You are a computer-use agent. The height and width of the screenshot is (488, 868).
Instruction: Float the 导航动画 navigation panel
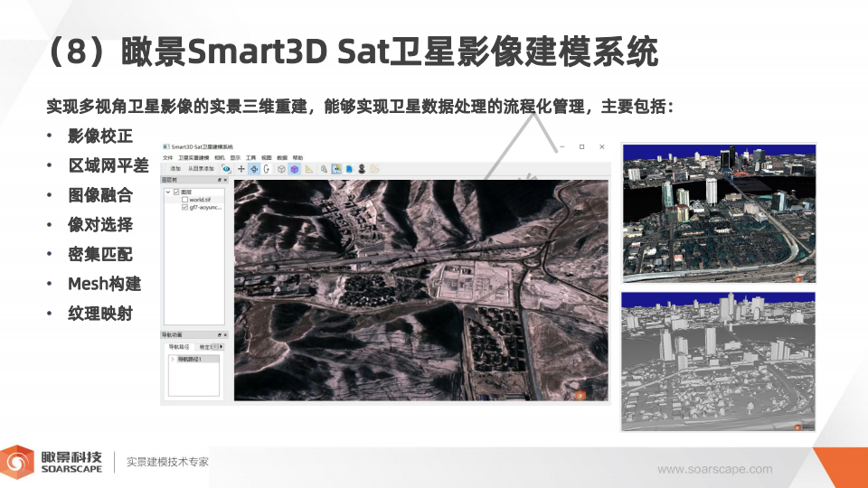coord(219,334)
